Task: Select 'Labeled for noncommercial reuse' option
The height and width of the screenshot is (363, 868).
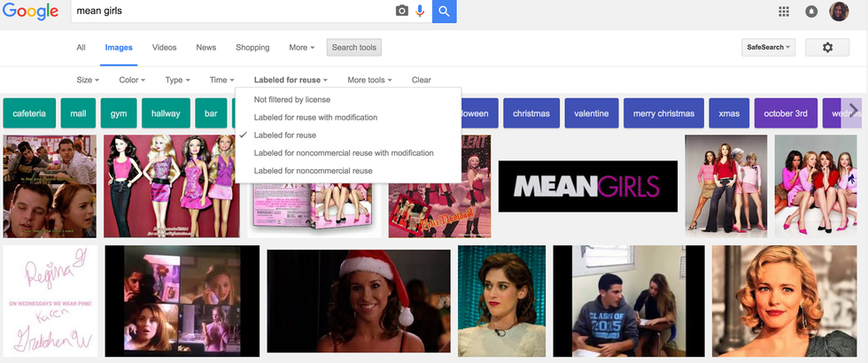Action: [313, 171]
